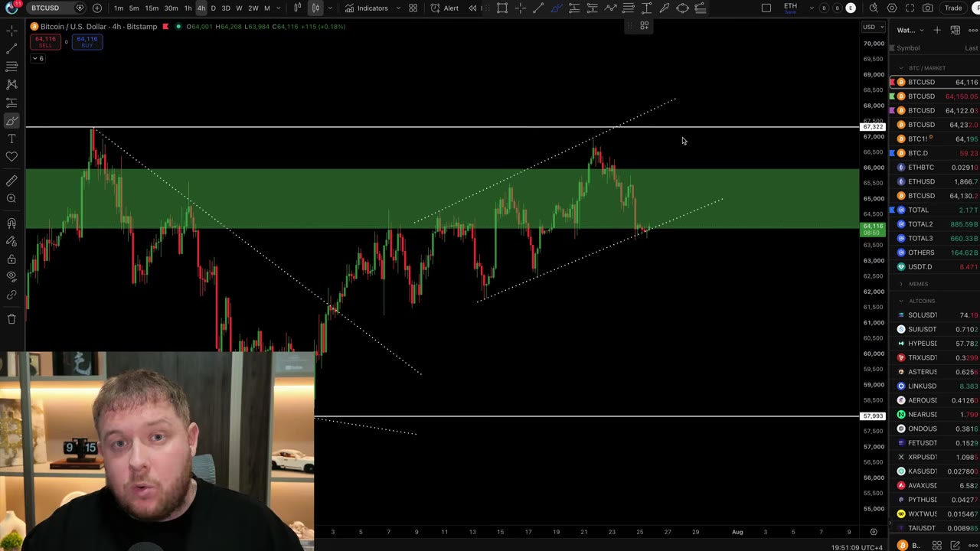Viewport: 980px width, 551px height.
Task: Open the heart icons and emoji tool
Action: [x=11, y=157]
